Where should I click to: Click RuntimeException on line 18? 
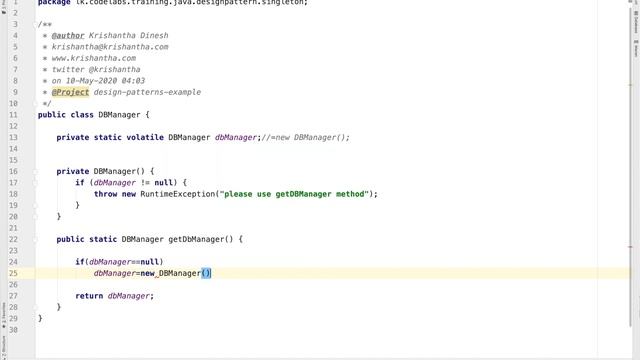point(178,194)
